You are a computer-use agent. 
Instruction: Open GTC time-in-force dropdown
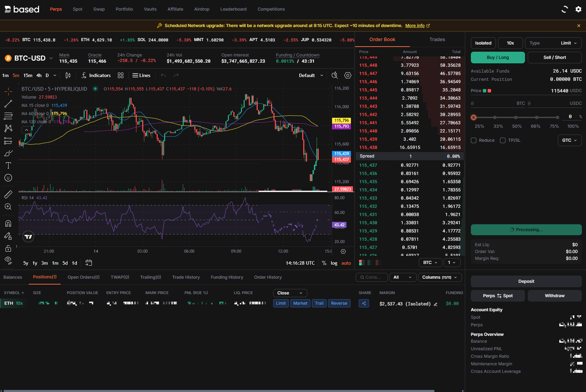coord(570,140)
